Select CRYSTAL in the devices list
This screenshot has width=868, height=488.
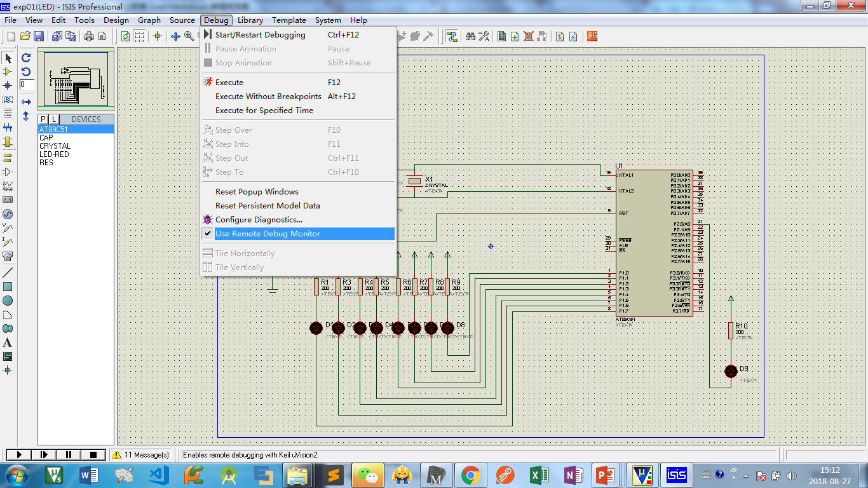76,146
